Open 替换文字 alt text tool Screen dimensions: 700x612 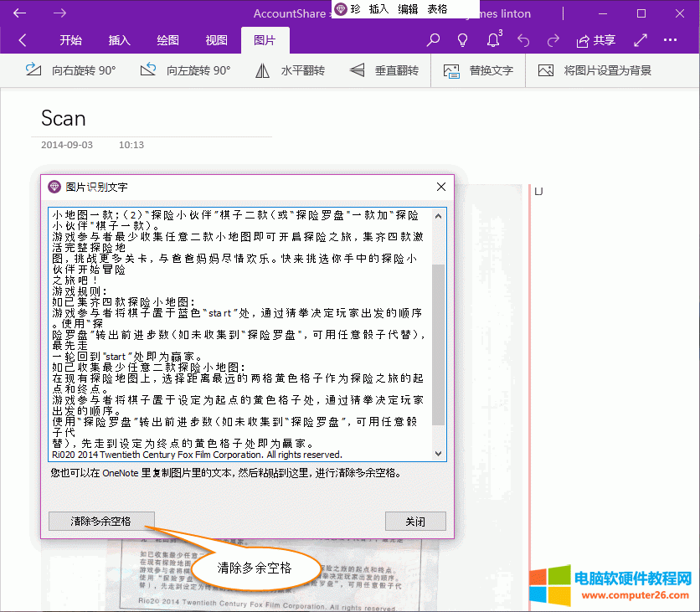click(450, 70)
